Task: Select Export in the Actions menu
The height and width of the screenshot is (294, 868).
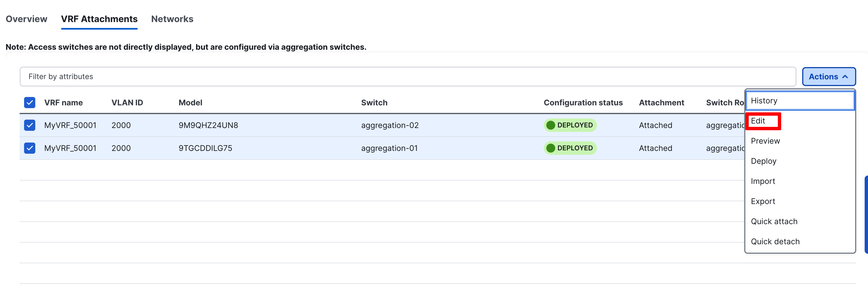Action: pos(763,201)
